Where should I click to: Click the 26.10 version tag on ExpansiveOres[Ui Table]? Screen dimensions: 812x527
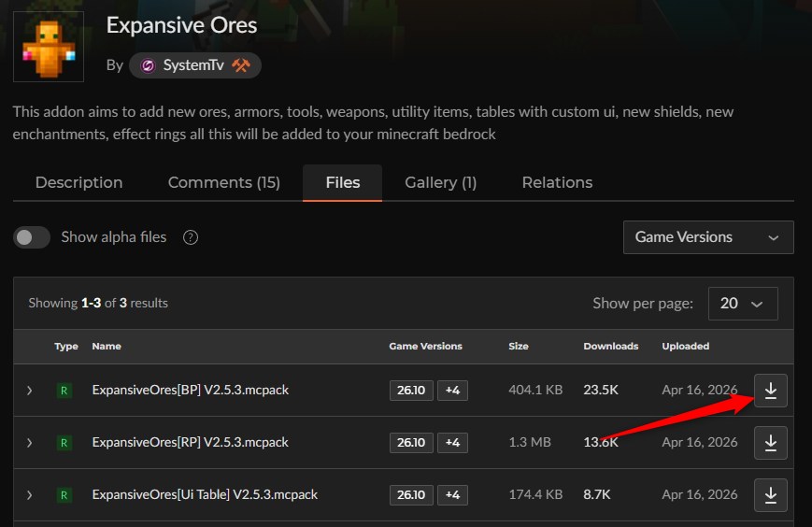(411, 495)
